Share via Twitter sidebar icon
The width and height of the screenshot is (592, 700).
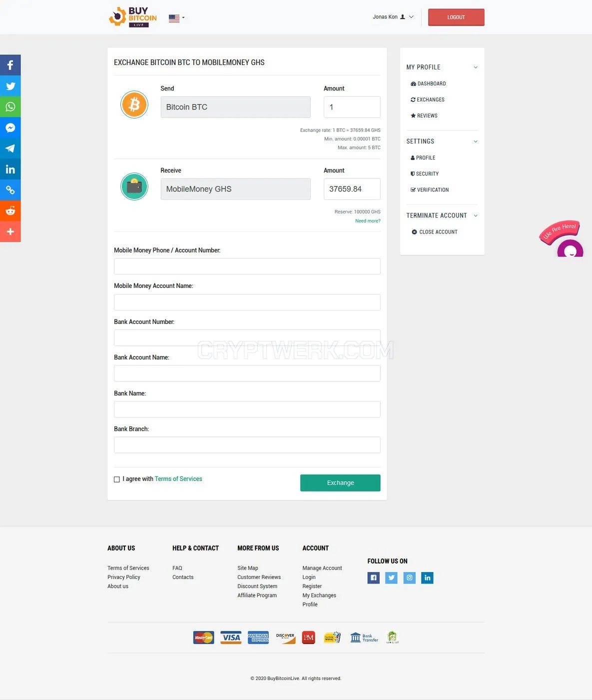pos(10,86)
